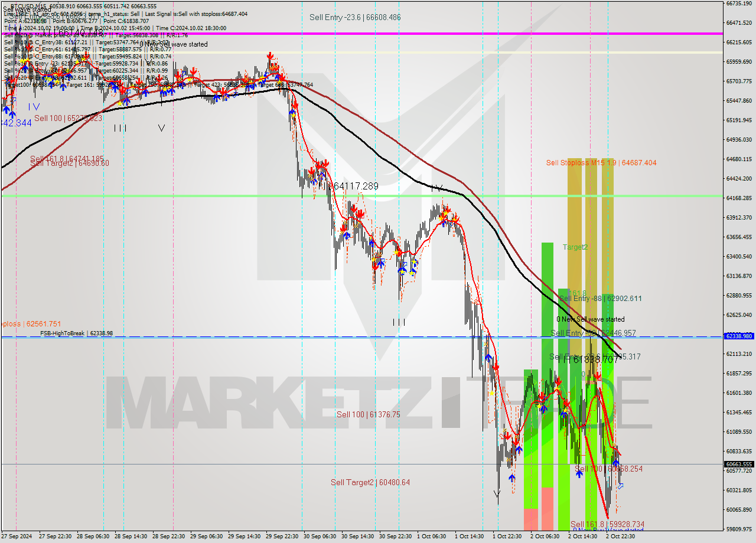The image size is (756, 543).
Task: Click the 'Point A:62338.98' info text
Action: [25, 21]
